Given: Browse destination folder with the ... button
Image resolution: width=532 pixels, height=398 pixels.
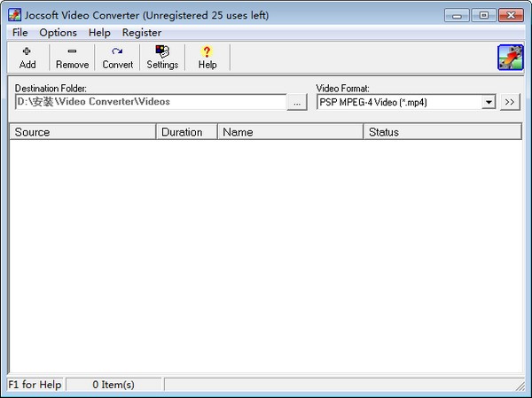Looking at the screenshot, I should click(x=298, y=102).
